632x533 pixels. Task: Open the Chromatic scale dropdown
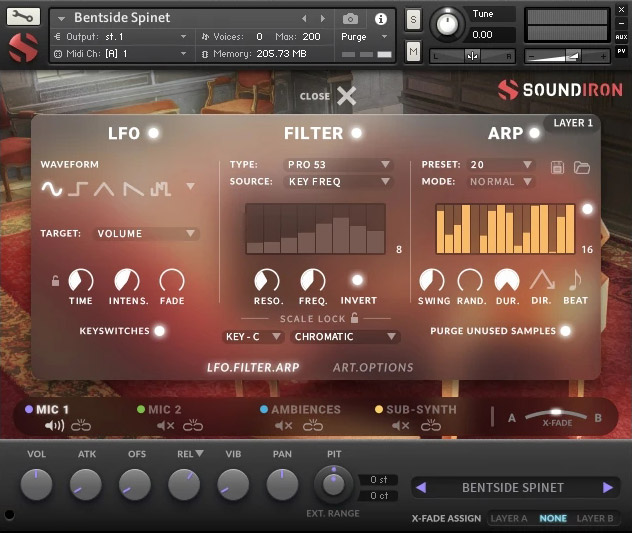click(x=345, y=337)
